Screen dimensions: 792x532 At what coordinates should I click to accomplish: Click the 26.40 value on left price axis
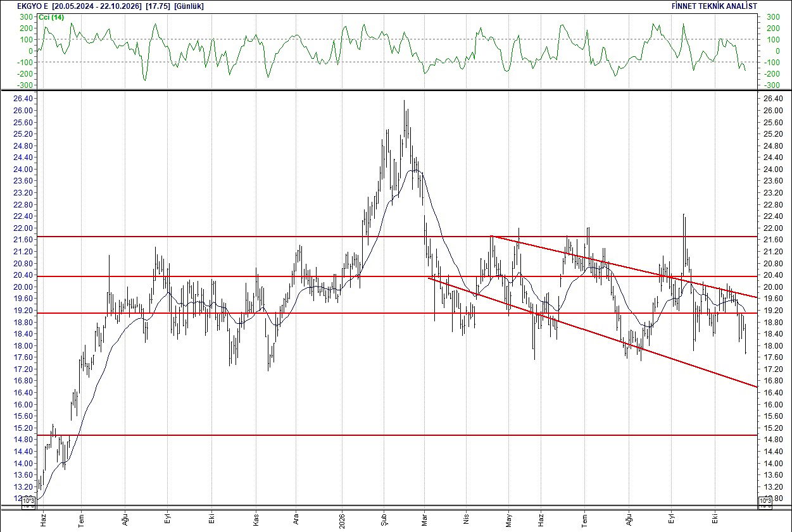[24, 99]
